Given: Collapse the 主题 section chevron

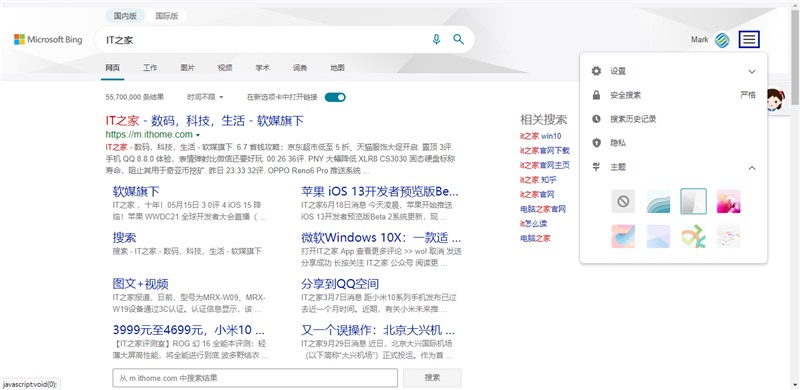Looking at the screenshot, I should pos(752,167).
